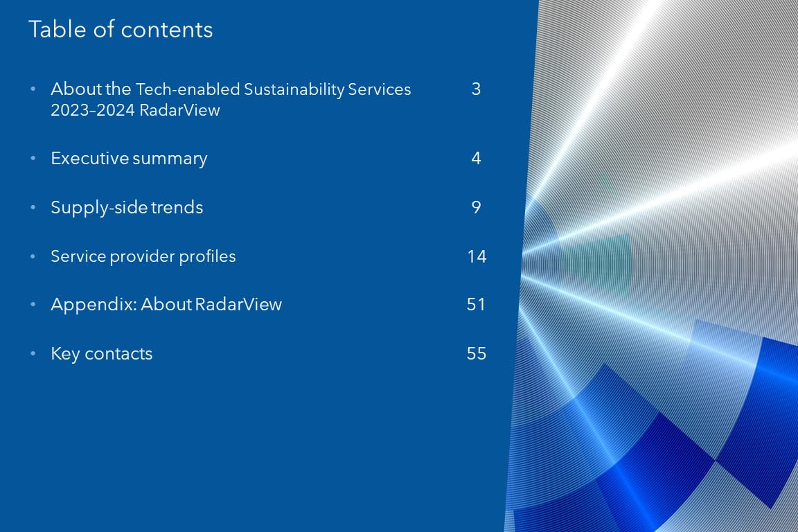Screen dimensions: 798x532
Task: Click page number 4
Action: click(x=476, y=159)
